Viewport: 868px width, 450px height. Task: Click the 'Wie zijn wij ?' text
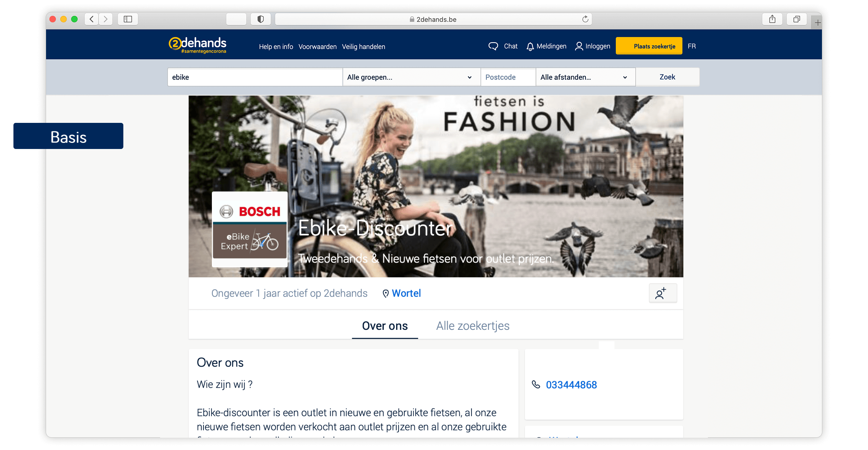pyautogui.click(x=225, y=384)
